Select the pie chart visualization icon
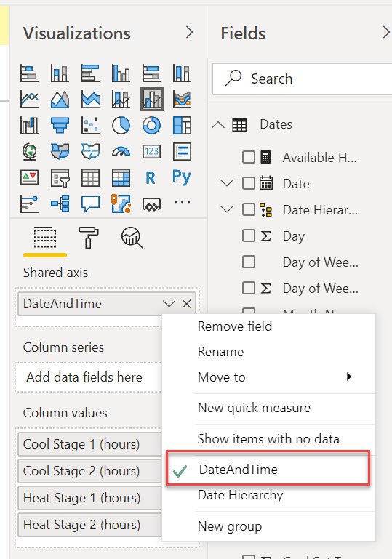 (121, 126)
